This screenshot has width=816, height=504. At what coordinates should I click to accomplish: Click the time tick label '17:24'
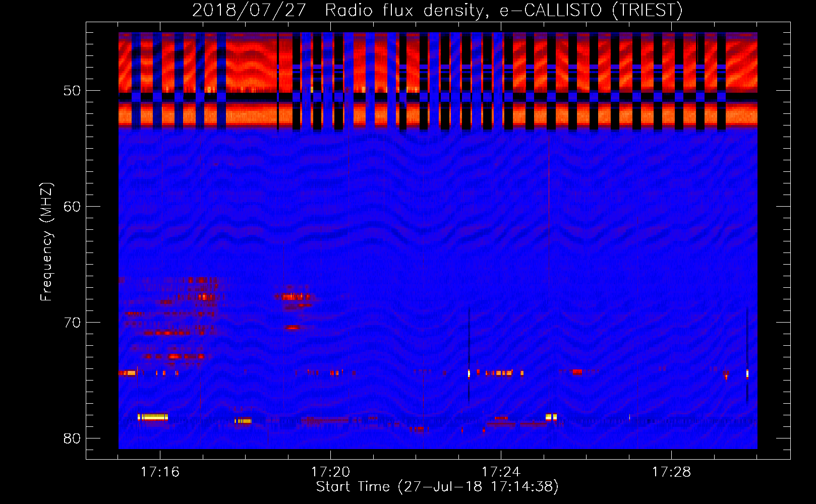pyautogui.click(x=501, y=472)
